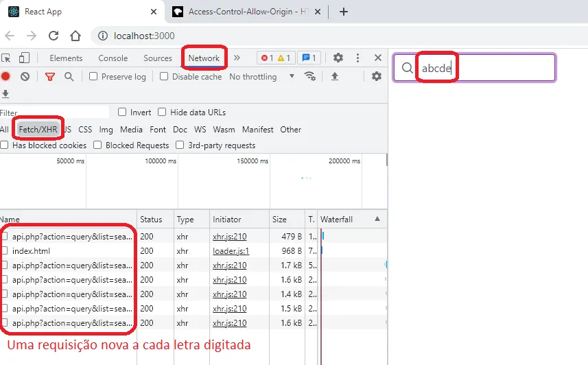Open network search magnifier
The image size is (588, 365).
[69, 77]
